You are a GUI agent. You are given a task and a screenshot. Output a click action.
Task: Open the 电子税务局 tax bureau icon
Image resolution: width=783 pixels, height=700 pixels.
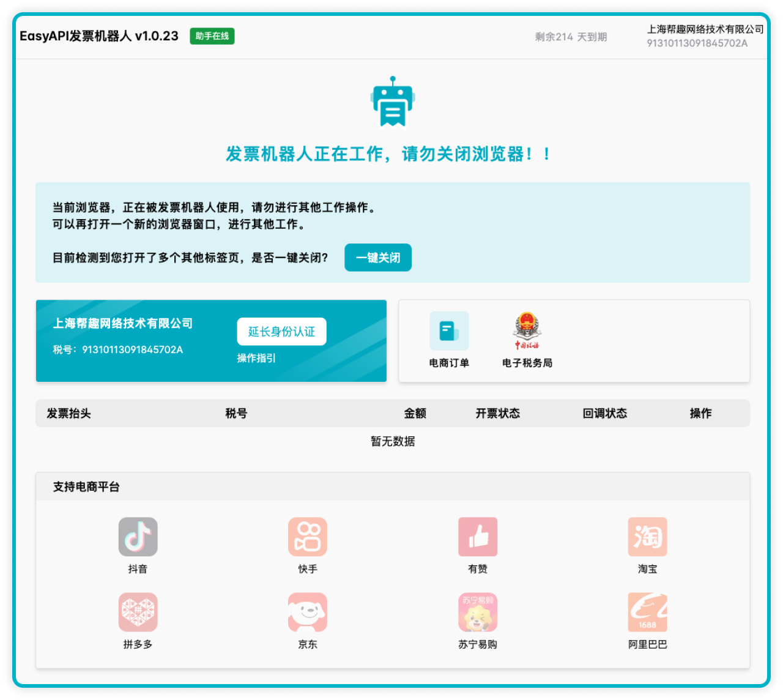[527, 331]
